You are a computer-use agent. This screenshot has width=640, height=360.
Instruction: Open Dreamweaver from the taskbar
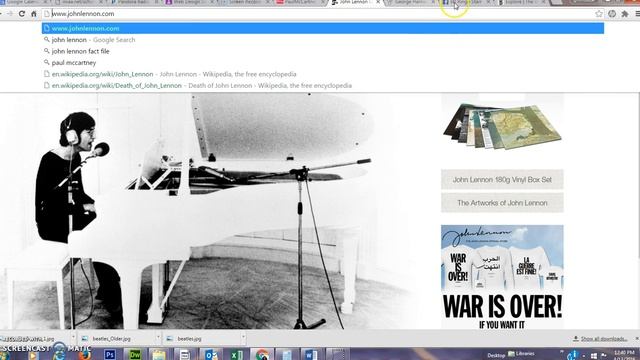135,354
